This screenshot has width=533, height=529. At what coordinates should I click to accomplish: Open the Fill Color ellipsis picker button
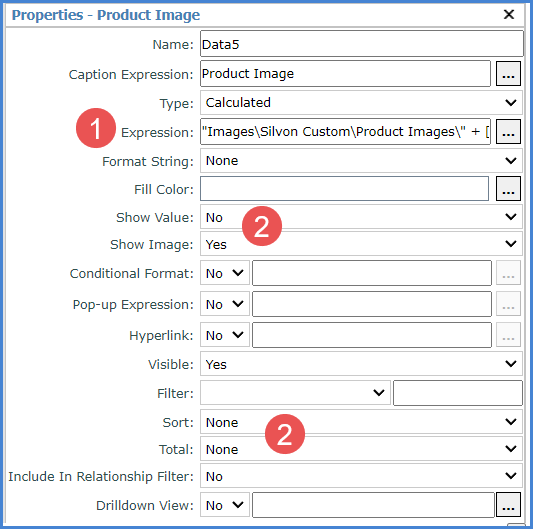tap(508, 189)
